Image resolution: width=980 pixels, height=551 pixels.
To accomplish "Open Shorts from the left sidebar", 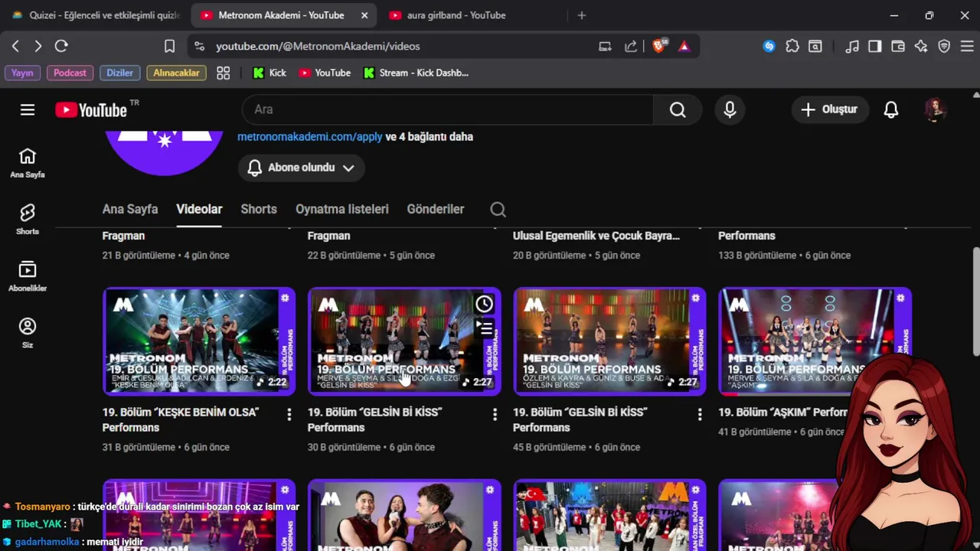I will 28,220.
